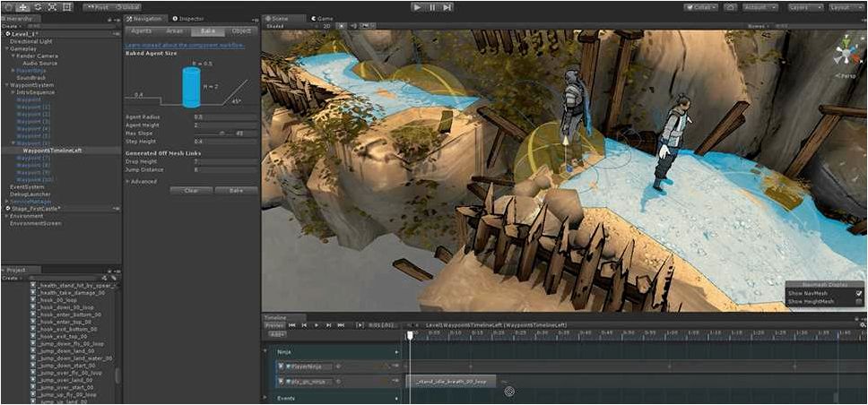
Task: Enable Show NavMesh checkbox
Action: pyautogui.click(x=859, y=293)
